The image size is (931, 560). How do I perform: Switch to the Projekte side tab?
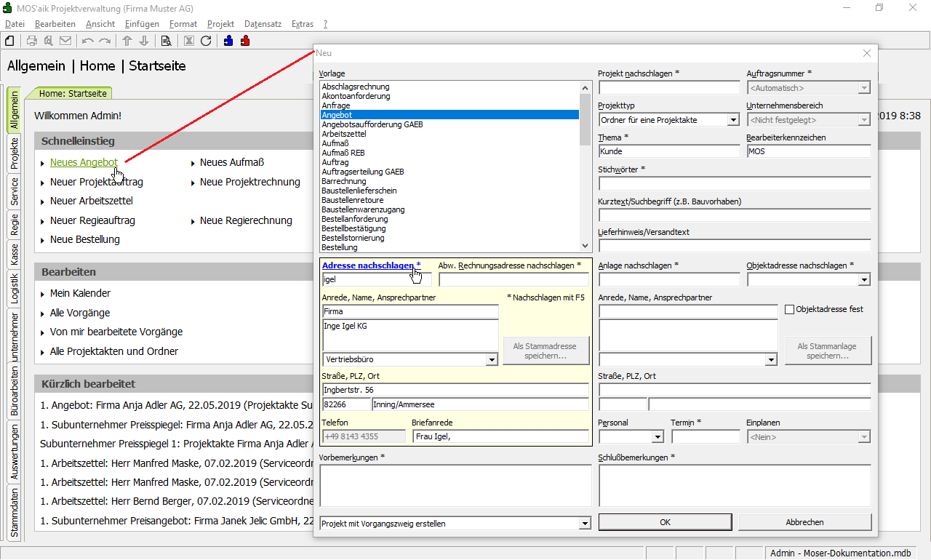pyautogui.click(x=15, y=153)
